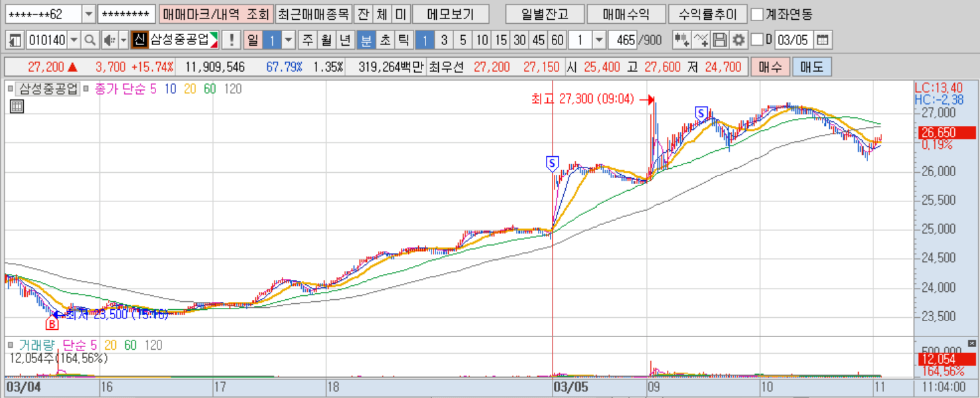The width and height of the screenshot is (980, 398).
Task: Expand the stock code 010140 dropdown
Action: 73,40
